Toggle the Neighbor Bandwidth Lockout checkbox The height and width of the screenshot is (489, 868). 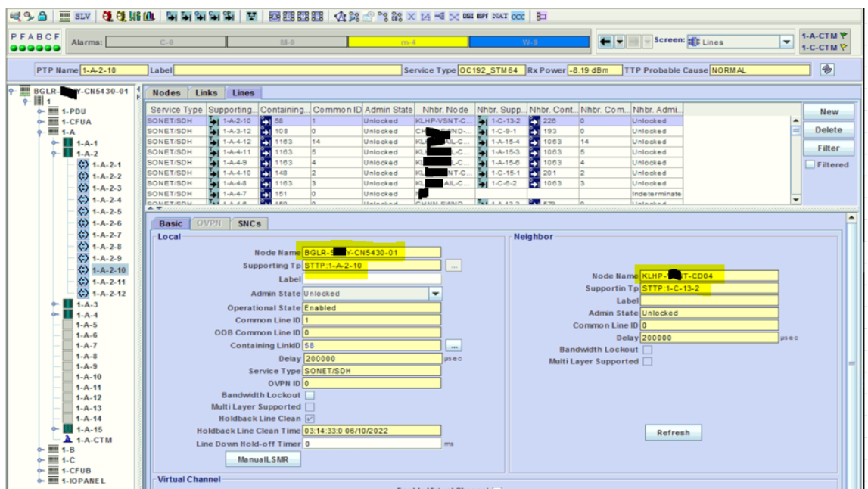coord(647,350)
